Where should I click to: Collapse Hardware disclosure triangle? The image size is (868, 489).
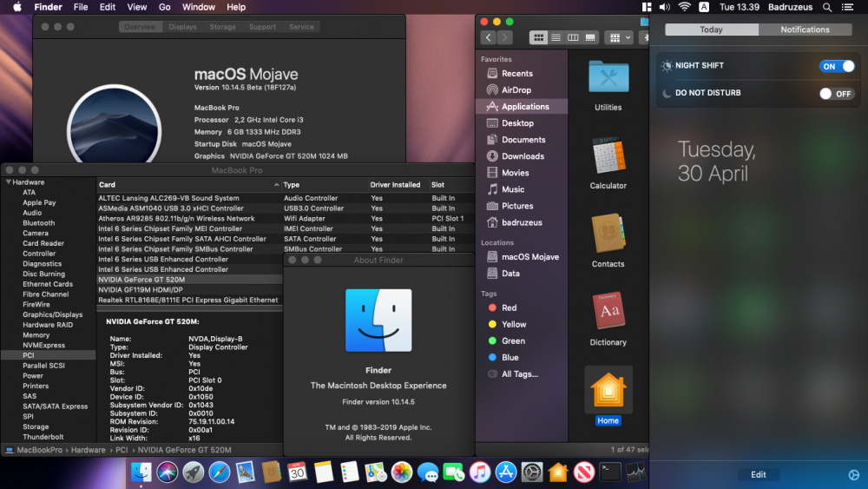pyautogui.click(x=9, y=182)
